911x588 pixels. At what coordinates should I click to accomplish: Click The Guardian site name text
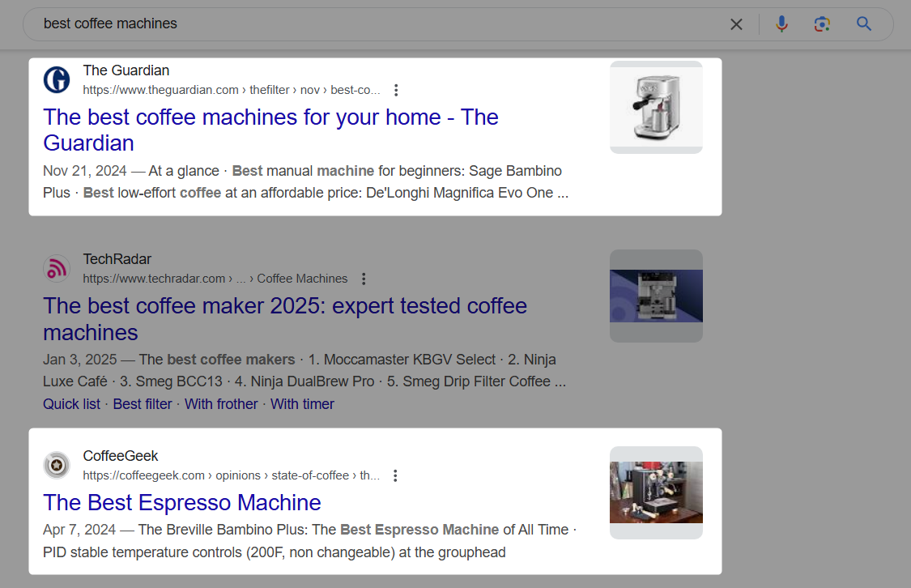pos(126,70)
